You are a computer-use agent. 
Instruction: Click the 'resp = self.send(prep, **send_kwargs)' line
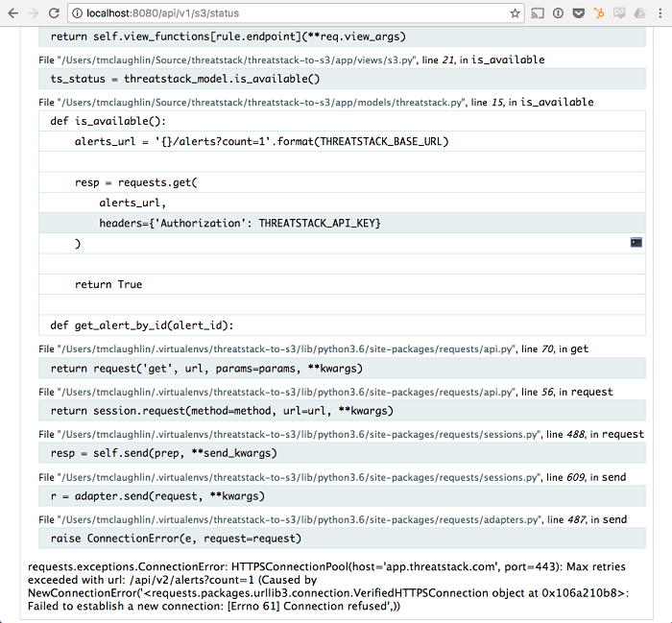click(x=342, y=453)
